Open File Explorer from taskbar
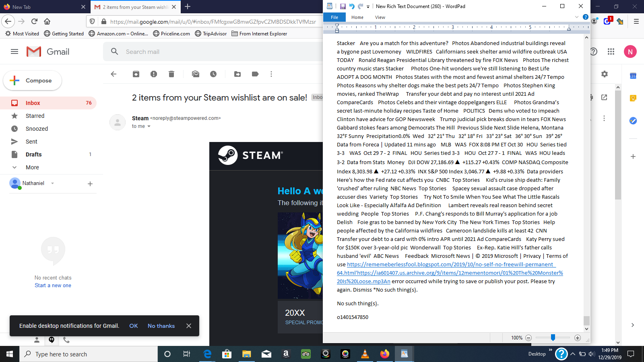This screenshot has width=644, height=362. click(x=246, y=354)
